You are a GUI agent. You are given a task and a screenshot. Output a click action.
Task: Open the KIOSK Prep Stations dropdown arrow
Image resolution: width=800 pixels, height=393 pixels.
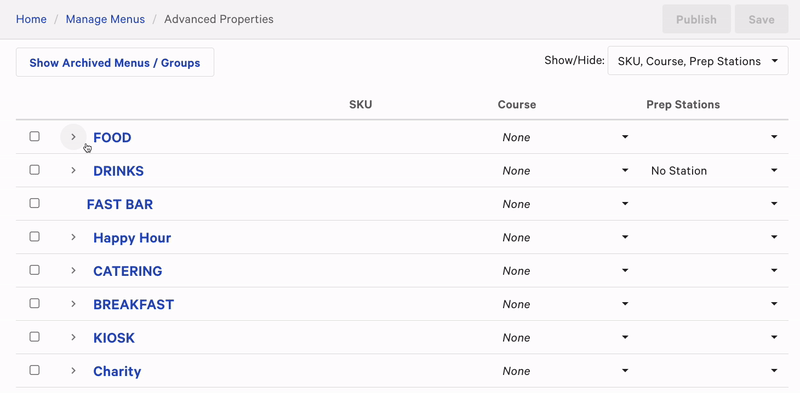pyautogui.click(x=774, y=337)
